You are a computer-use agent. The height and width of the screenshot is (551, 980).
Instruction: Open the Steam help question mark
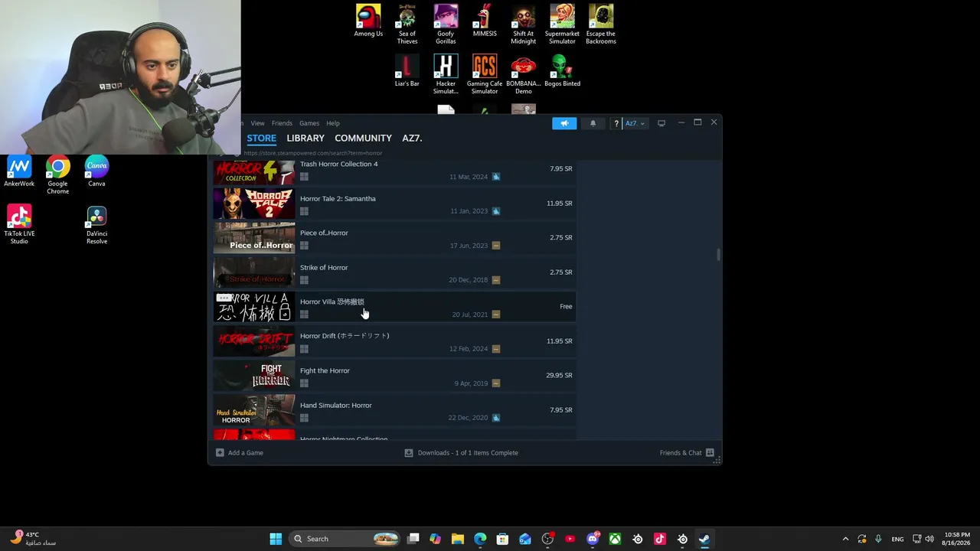point(616,123)
